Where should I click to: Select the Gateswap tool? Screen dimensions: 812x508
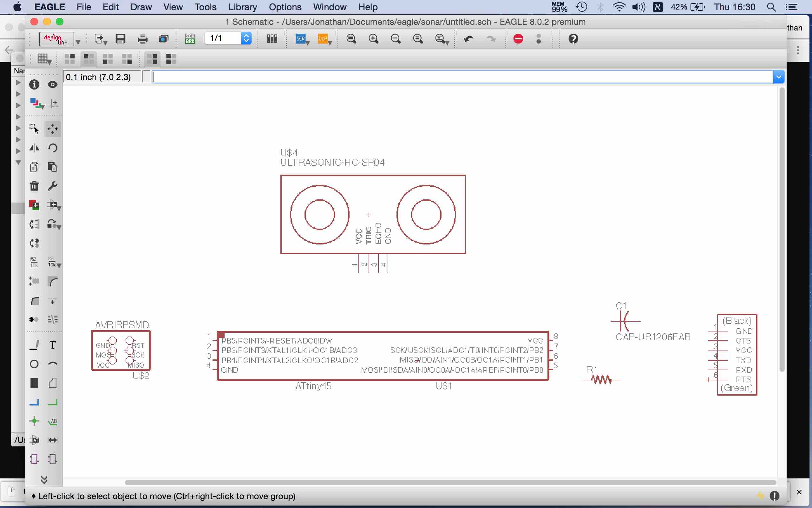[x=34, y=243]
